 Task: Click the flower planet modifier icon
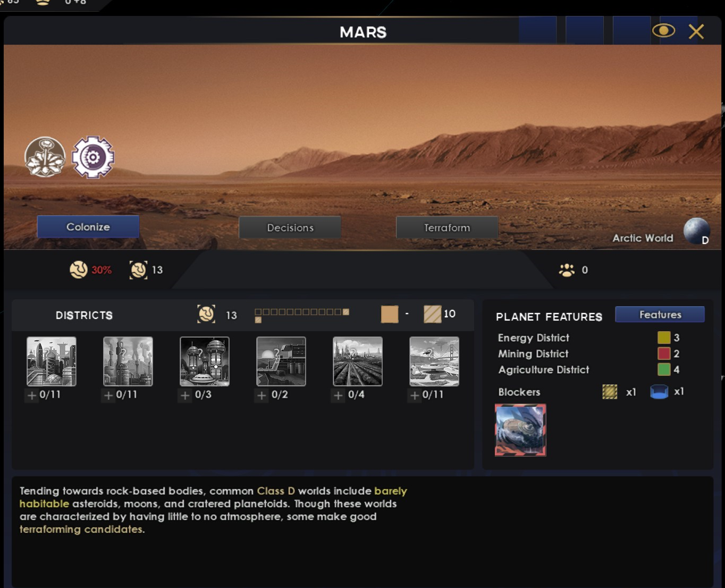tap(45, 157)
